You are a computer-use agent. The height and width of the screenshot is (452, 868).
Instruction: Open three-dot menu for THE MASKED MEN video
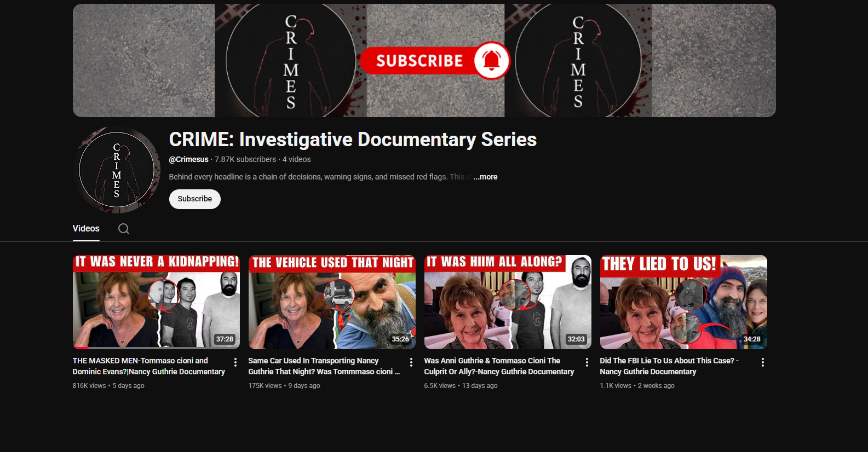(235, 362)
